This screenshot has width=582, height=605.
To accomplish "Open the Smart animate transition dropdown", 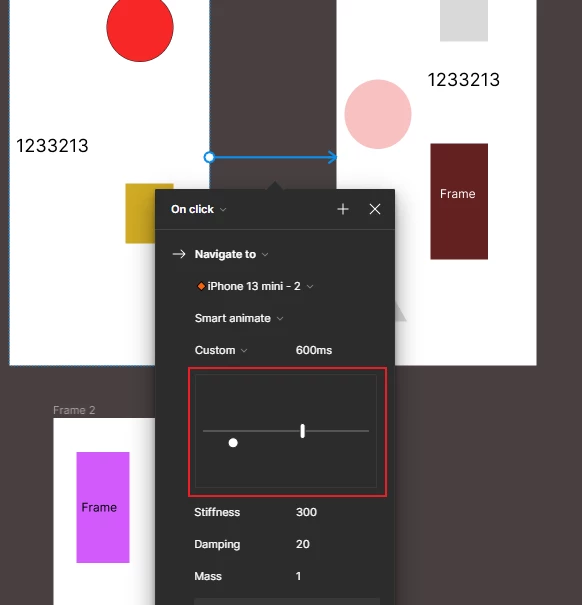I will [x=239, y=318].
